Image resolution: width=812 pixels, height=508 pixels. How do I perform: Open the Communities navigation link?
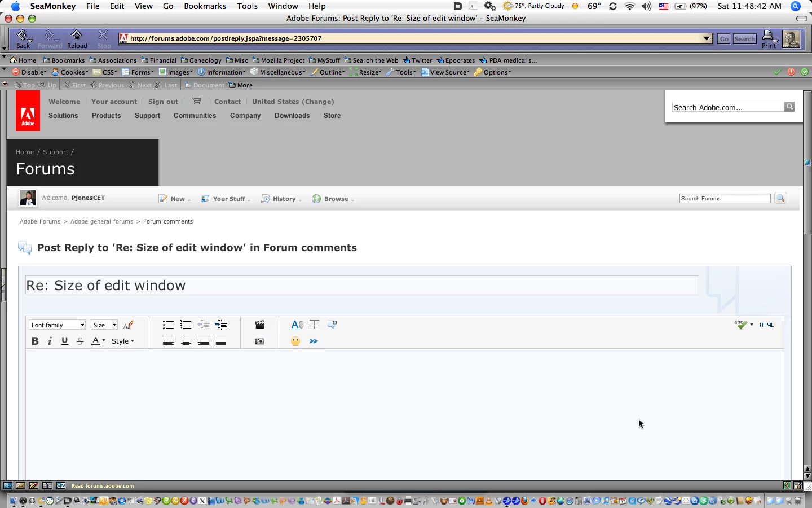195,116
